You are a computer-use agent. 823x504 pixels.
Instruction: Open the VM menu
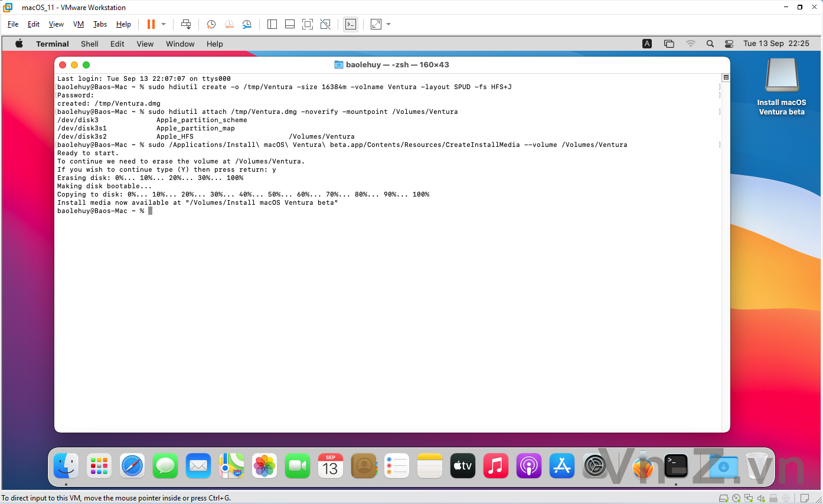click(79, 24)
